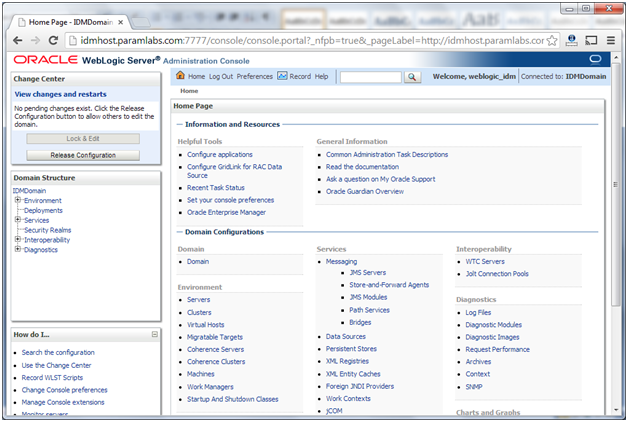Click the browser address bar URL
This screenshot has width=628, height=422.
[312, 40]
